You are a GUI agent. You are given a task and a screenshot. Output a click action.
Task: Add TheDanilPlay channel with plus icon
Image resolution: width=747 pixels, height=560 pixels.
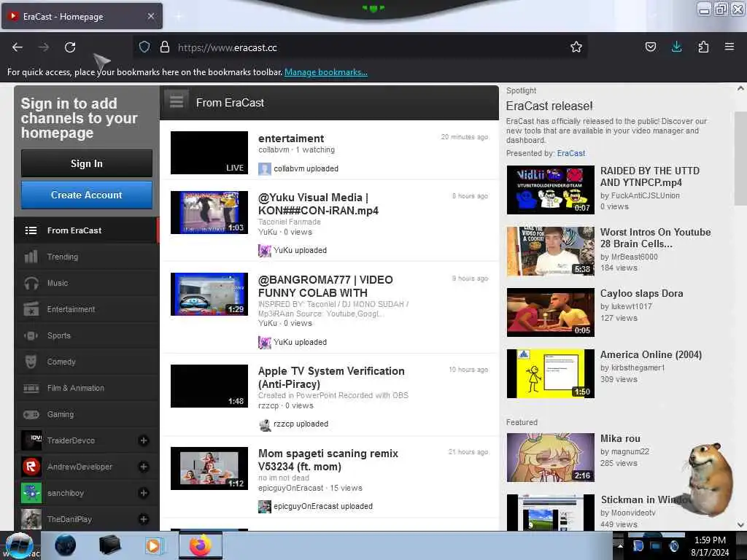point(144,519)
